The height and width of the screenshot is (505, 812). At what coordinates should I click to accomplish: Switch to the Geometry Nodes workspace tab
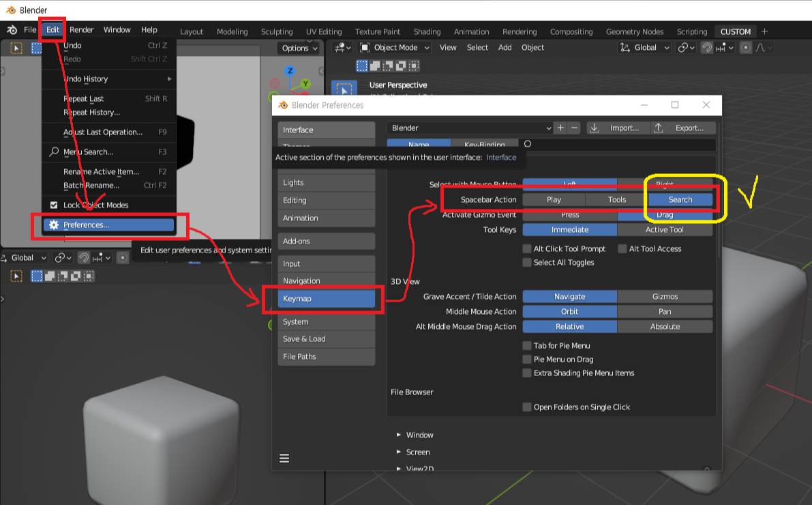[x=634, y=31]
